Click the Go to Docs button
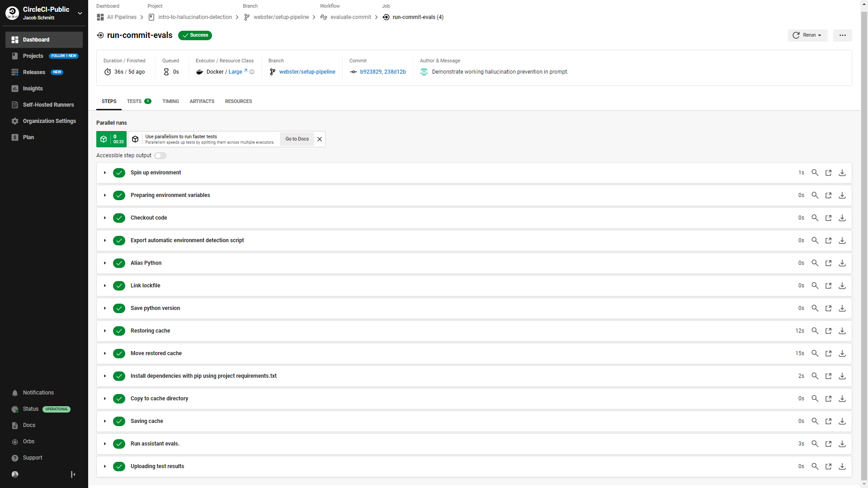The width and height of the screenshot is (868, 488). tap(297, 139)
